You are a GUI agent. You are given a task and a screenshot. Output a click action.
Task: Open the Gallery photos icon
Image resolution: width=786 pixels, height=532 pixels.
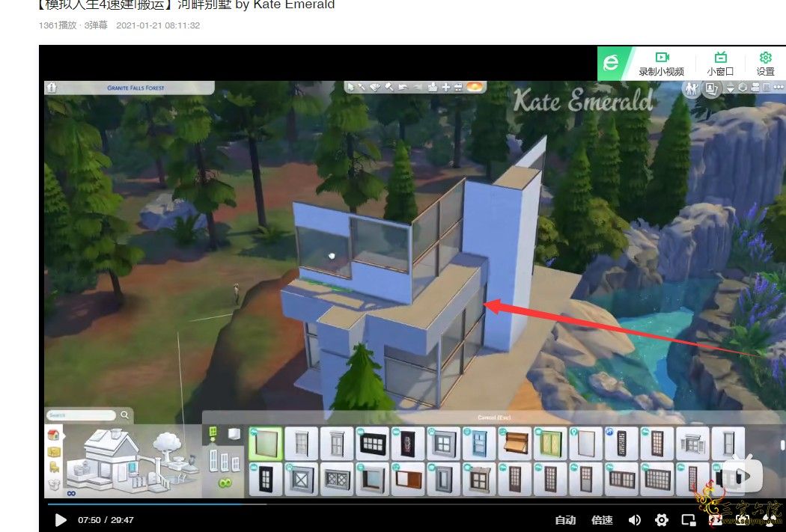711,88
